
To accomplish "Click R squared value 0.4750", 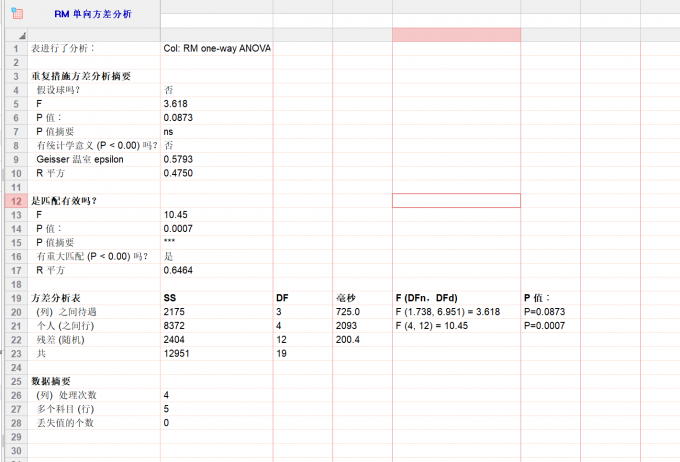I will pos(178,174).
